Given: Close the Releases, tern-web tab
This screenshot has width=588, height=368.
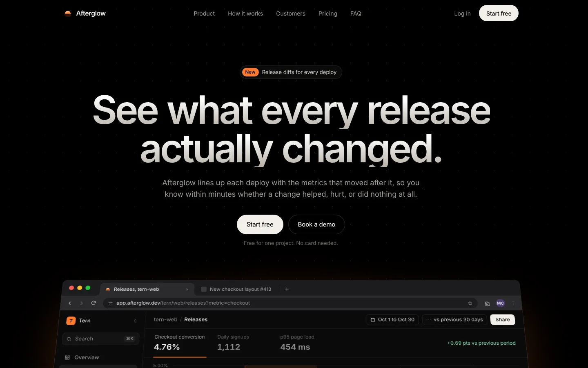Looking at the screenshot, I should [x=187, y=289].
